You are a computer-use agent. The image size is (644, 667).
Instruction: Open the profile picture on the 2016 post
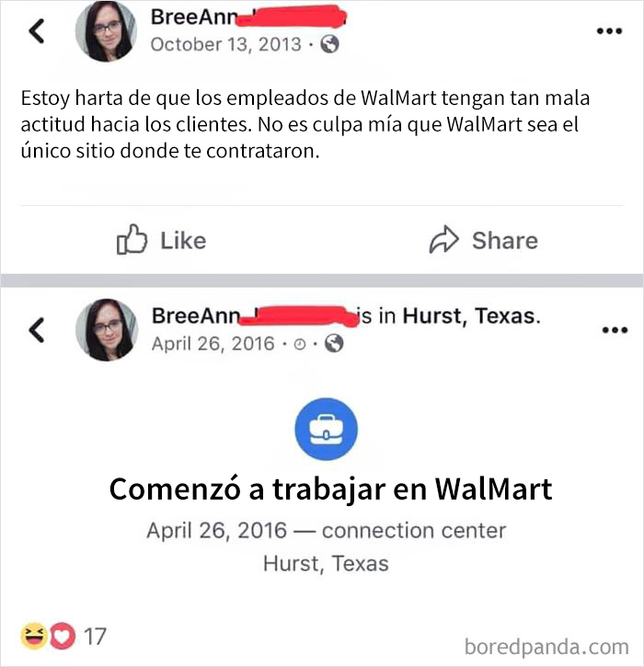[x=107, y=330]
